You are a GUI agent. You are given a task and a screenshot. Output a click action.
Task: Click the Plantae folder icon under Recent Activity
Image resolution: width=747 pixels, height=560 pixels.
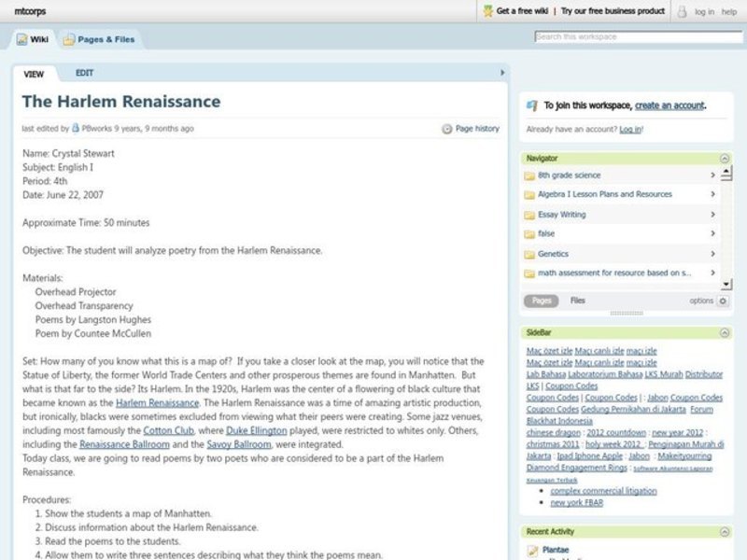(x=534, y=550)
